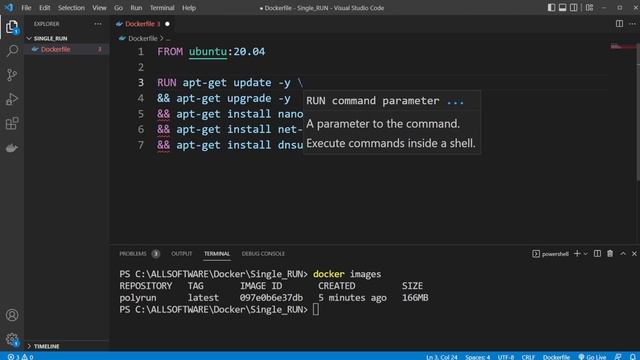Click CRLF end-of-line status item
The width and height of the screenshot is (640, 360).
click(x=528, y=357)
